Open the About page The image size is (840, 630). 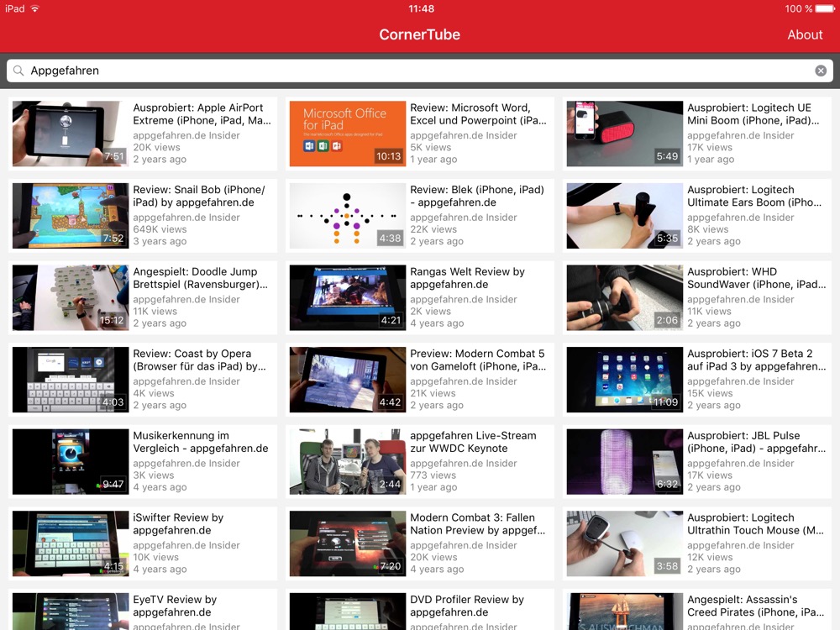pyautogui.click(x=804, y=34)
